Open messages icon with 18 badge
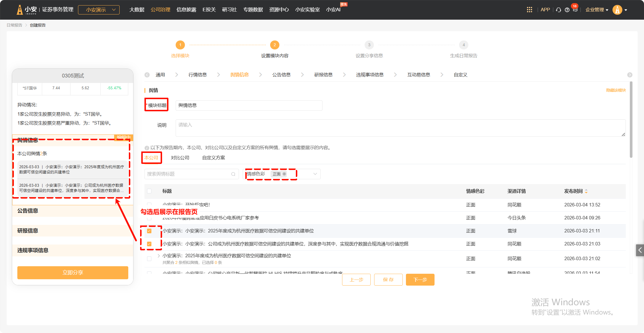Image resolution: width=644 pixels, height=333 pixels. 575,10
